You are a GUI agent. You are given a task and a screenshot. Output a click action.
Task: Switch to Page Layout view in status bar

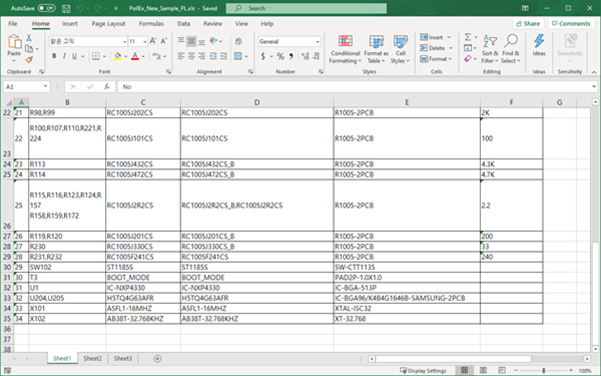[x=483, y=370]
